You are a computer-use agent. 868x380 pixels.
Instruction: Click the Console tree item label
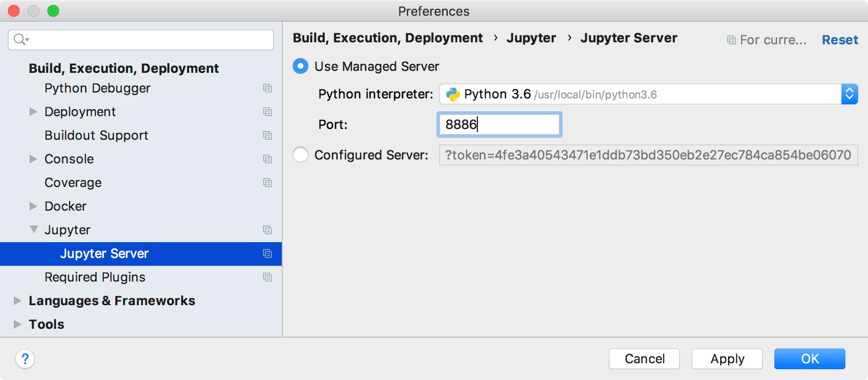69,159
